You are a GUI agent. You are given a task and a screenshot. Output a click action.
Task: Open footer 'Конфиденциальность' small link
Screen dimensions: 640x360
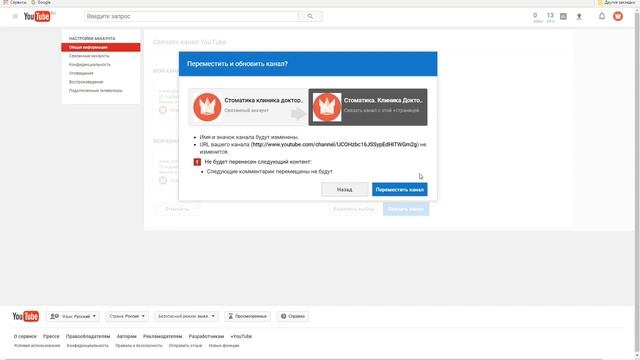pos(88,346)
